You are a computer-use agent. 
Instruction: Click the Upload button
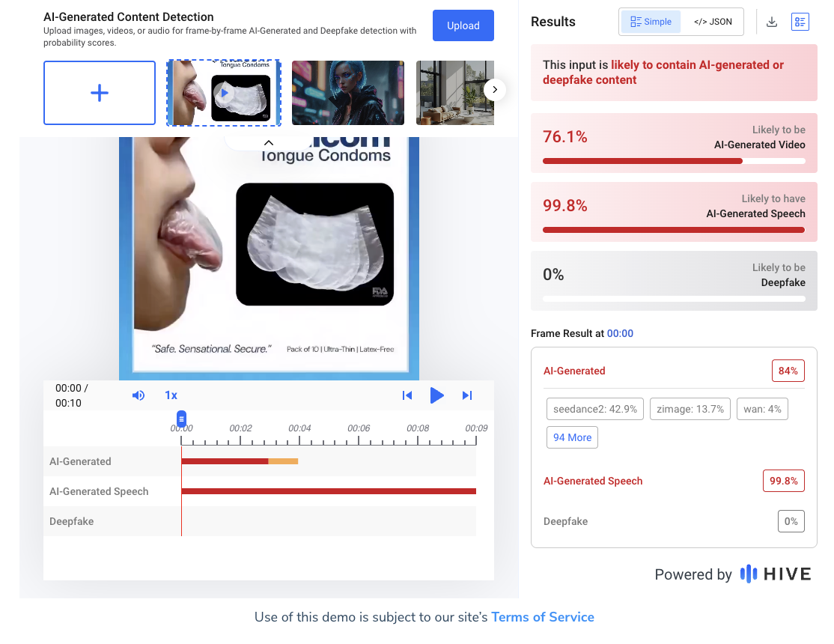[463, 25]
